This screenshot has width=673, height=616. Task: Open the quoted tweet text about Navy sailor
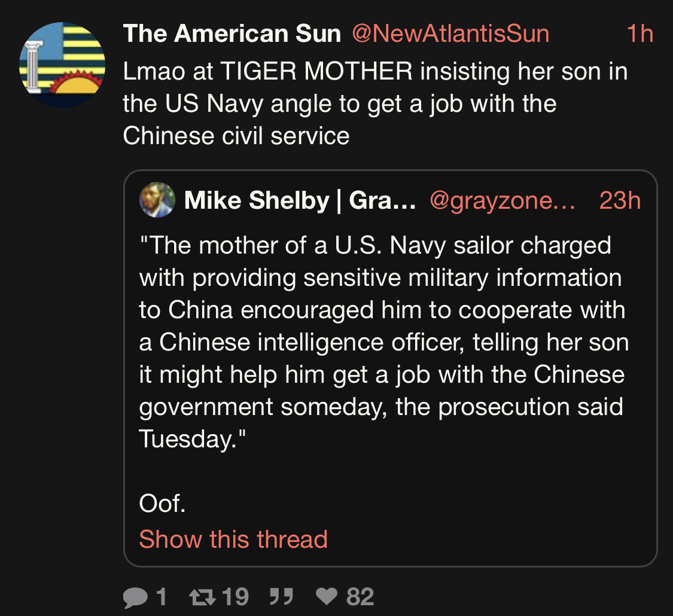pos(383,342)
